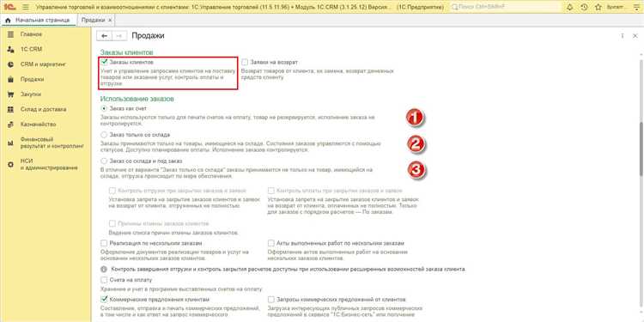This screenshot has height=322, width=644.
Task: Close the Продажи tab
Action: point(110,20)
